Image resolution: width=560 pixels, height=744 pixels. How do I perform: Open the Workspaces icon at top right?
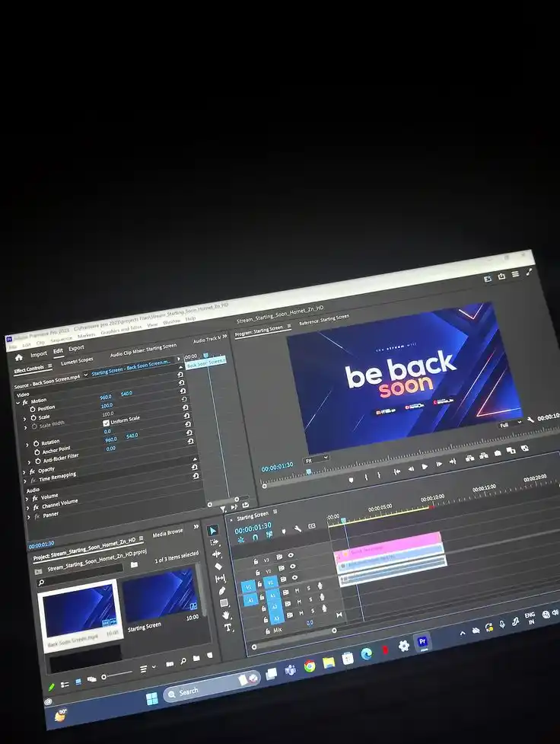[487, 279]
